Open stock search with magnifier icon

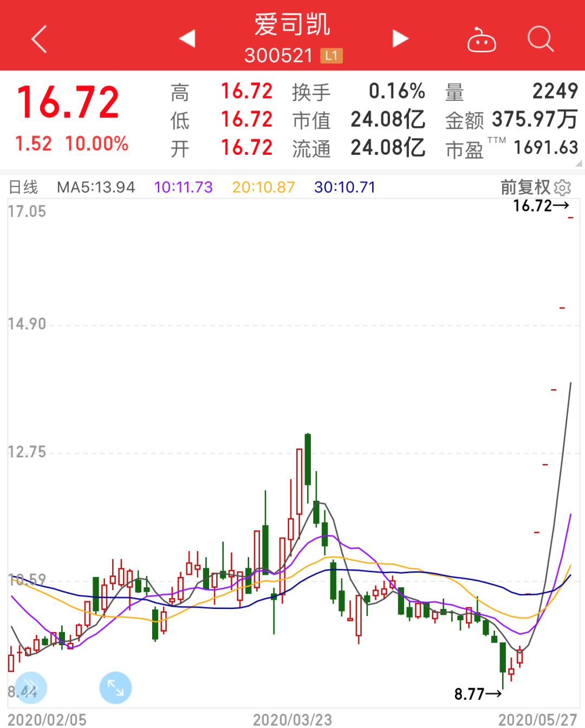(541, 39)
